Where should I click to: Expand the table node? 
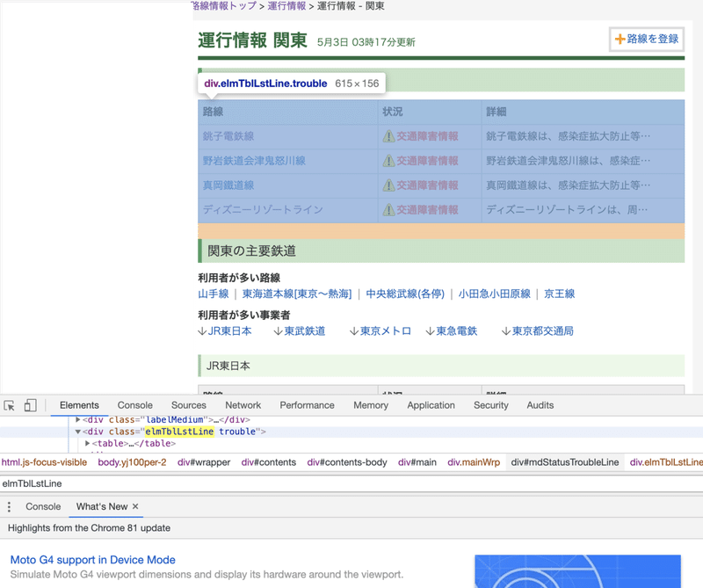(x=87, y=444)
